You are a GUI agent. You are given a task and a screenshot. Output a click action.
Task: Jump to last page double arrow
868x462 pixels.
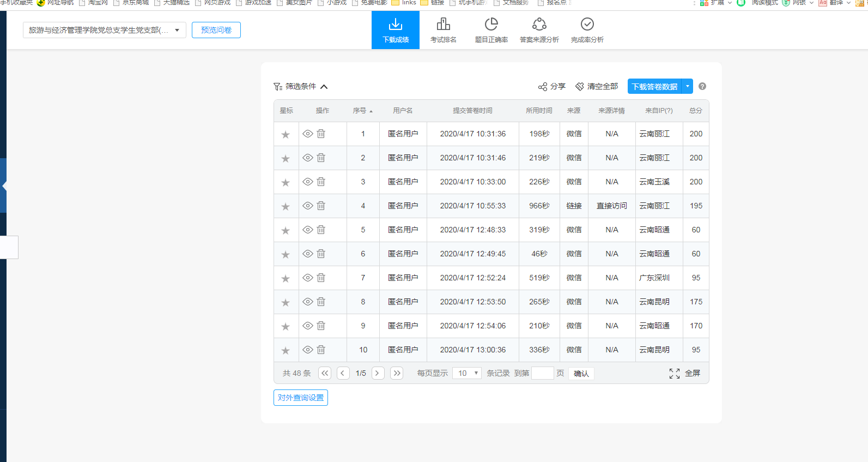click(x=397, y=373)
